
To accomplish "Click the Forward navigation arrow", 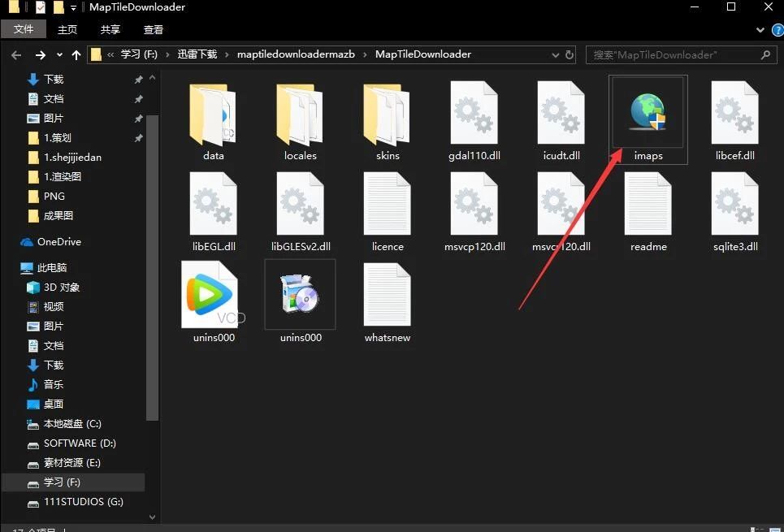I will (41, 55).
